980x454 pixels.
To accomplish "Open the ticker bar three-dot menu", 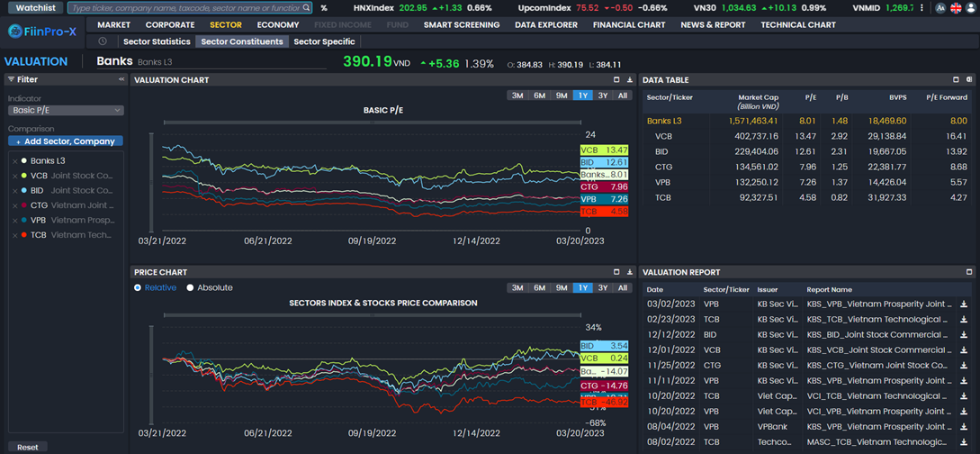I will point(922,8).
